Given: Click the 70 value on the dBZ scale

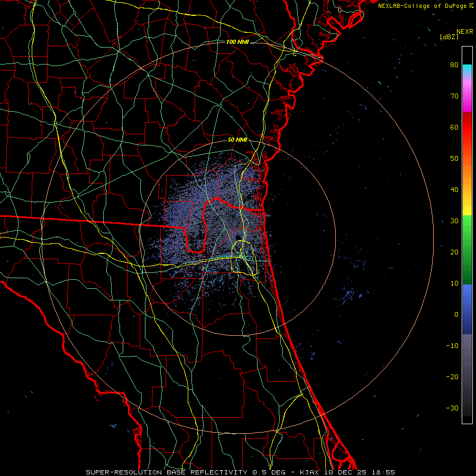Looking at the screenshot, I should [454, 96].
